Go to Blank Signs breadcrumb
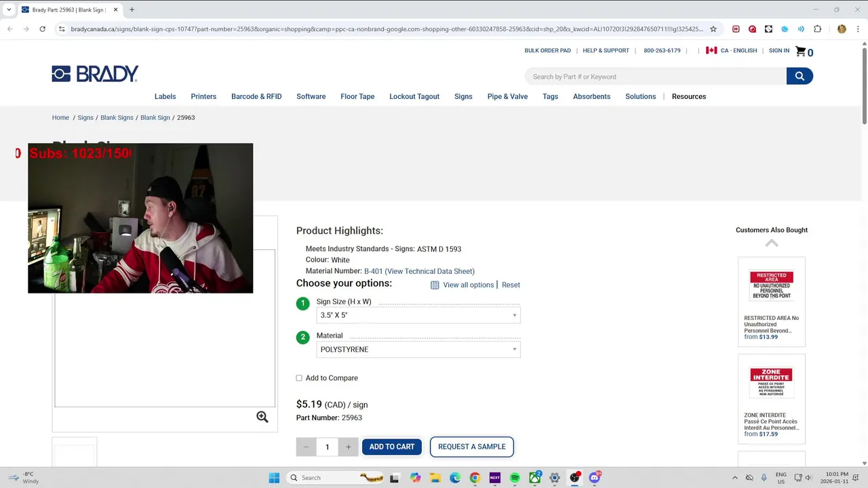The width and height of the screenshot is (868, 488). click(x=117, y=117)
